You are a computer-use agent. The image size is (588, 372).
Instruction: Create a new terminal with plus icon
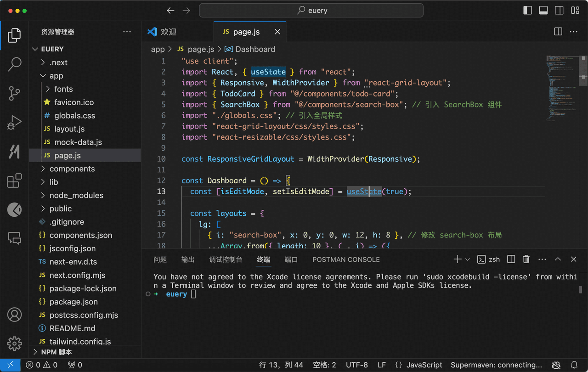click(x=457, y=259)
